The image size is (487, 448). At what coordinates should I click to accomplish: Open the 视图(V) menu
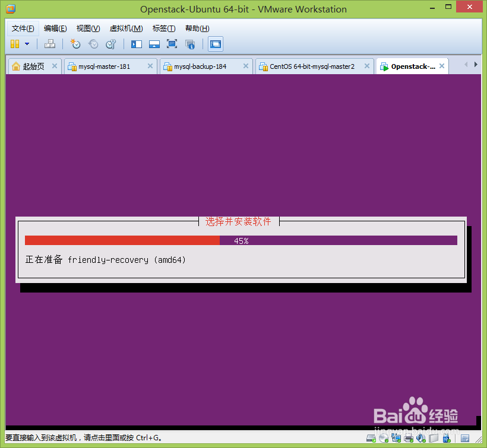[x=88, y=28]
